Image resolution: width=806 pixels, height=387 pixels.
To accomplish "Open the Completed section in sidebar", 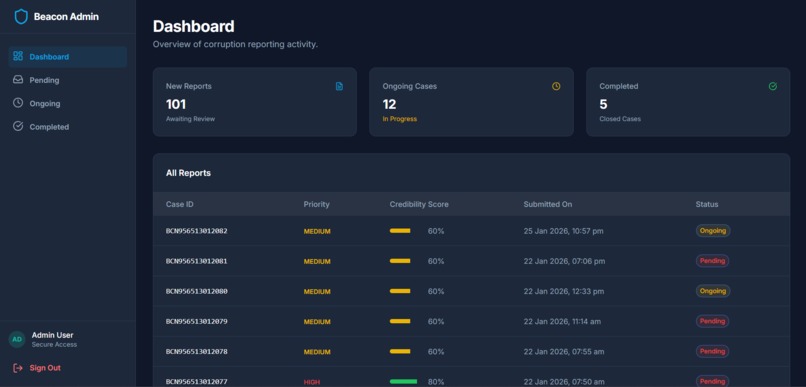I will tap(68, 126).
